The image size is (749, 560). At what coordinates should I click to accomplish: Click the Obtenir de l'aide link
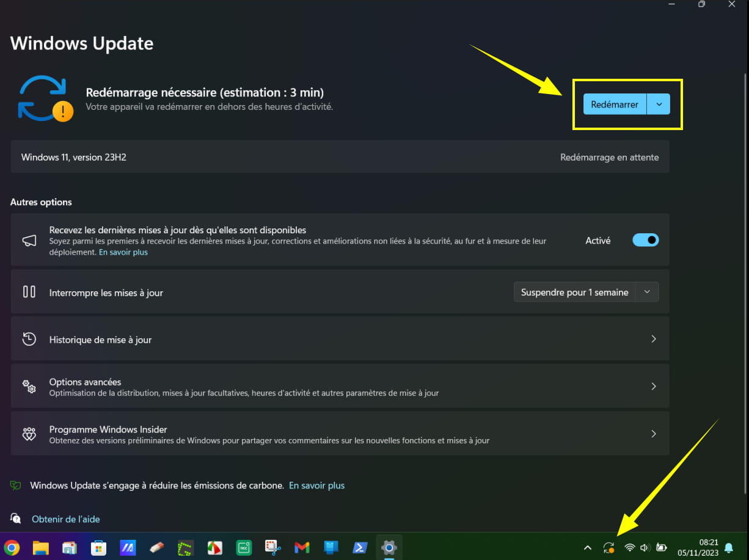(x=66, y=519)
